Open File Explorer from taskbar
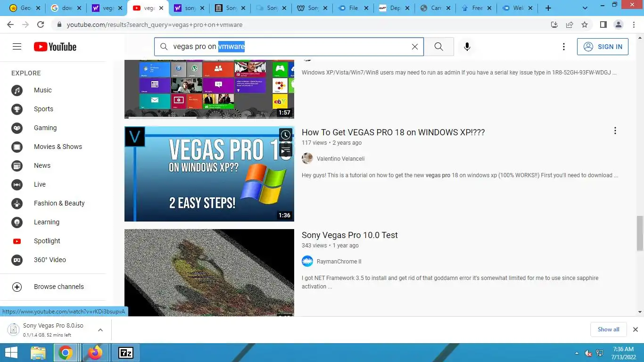This screenshot has width=644, height=362. pyautogui.click(x=38, y=353)
